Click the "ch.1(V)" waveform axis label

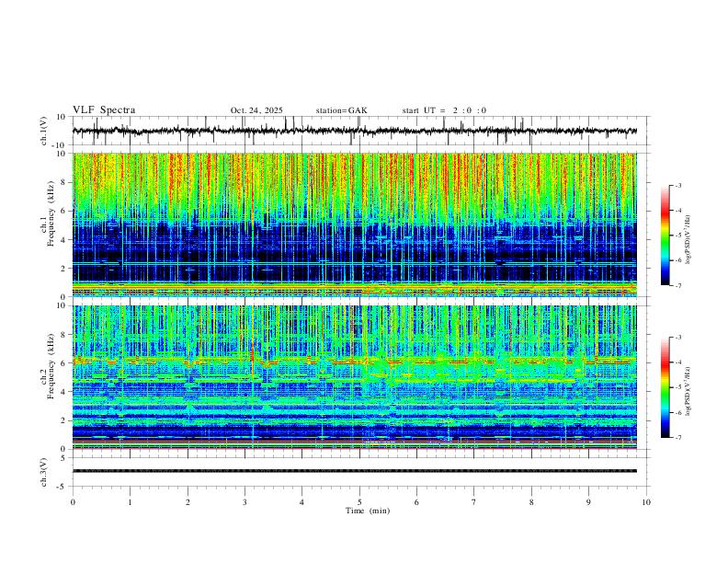pyautogui.click(x=44, y=131)
